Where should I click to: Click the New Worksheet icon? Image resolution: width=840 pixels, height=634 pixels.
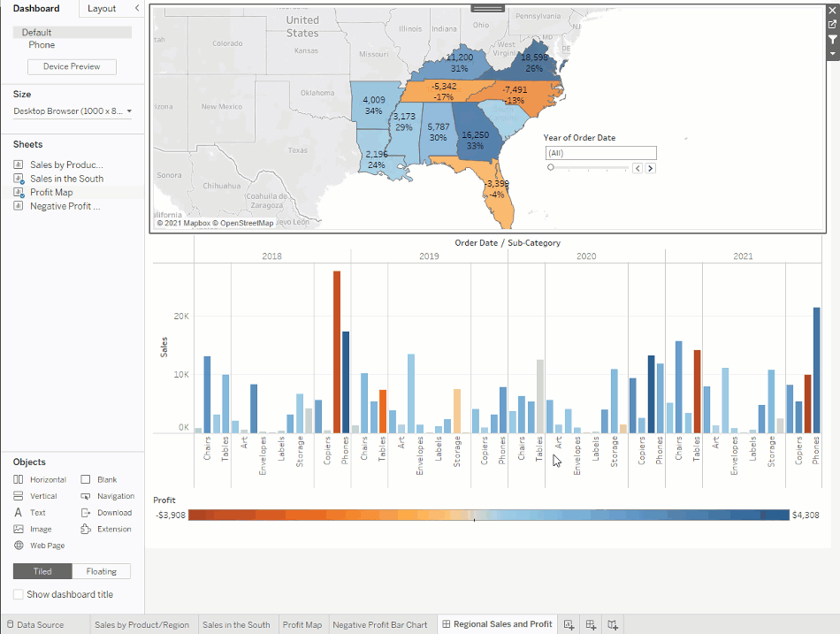coord(569,624)
